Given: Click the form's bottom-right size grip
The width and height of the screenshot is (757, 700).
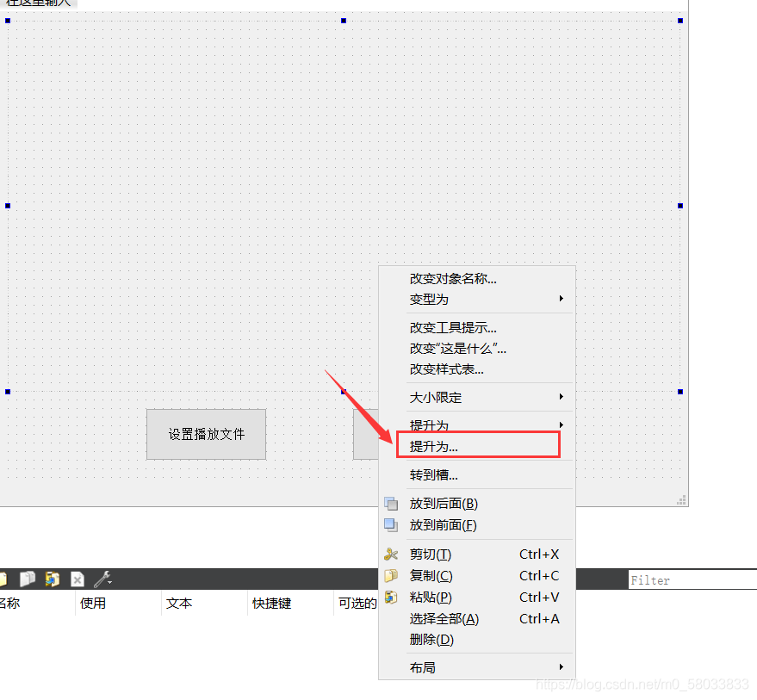Looking at the screenshot, I should (682, 500).
